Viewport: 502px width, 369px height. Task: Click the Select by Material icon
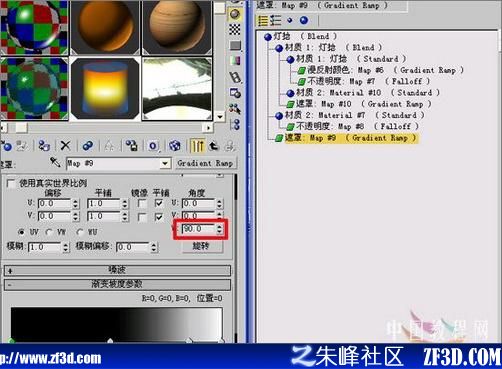click(x=235, y=108)
